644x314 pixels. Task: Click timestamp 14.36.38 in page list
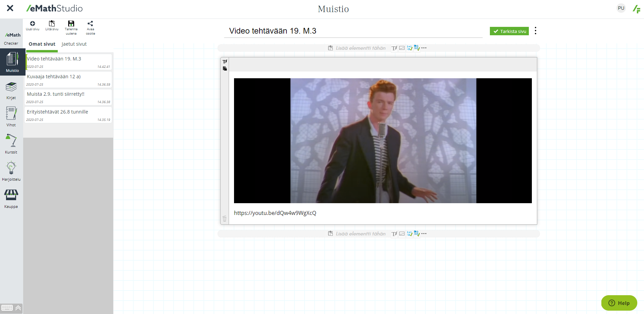(x=104, y=102)
